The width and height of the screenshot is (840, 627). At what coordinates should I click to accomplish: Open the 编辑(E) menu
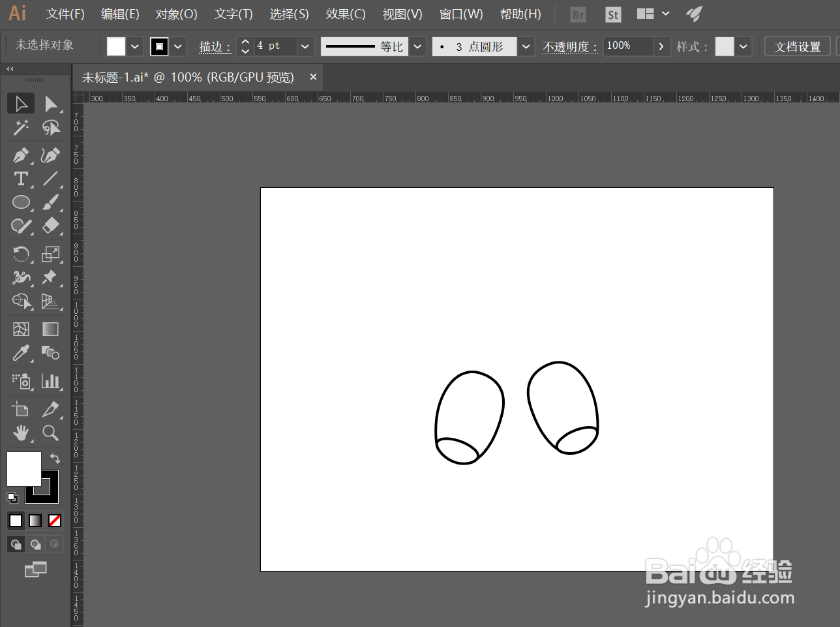click(120, 14)
